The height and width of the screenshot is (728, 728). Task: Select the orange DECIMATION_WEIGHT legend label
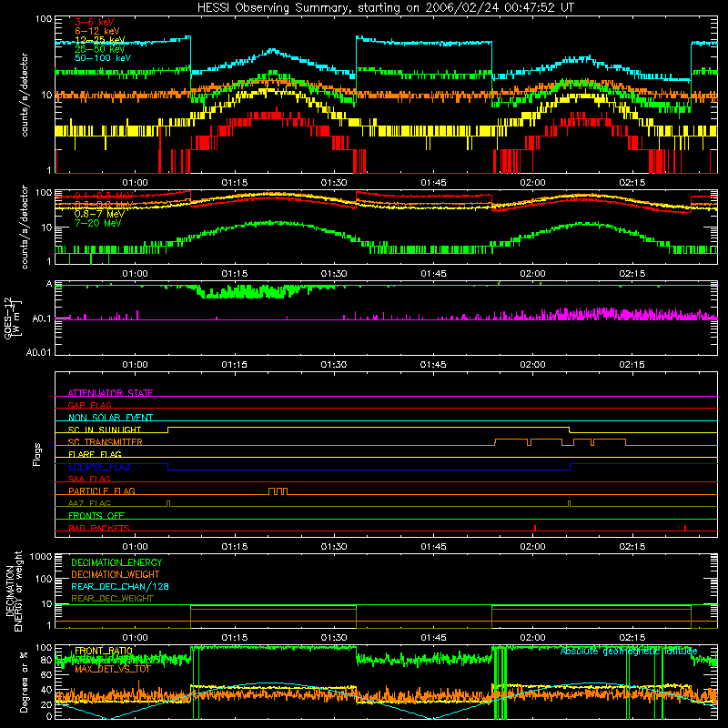click(x=116, y=575)
